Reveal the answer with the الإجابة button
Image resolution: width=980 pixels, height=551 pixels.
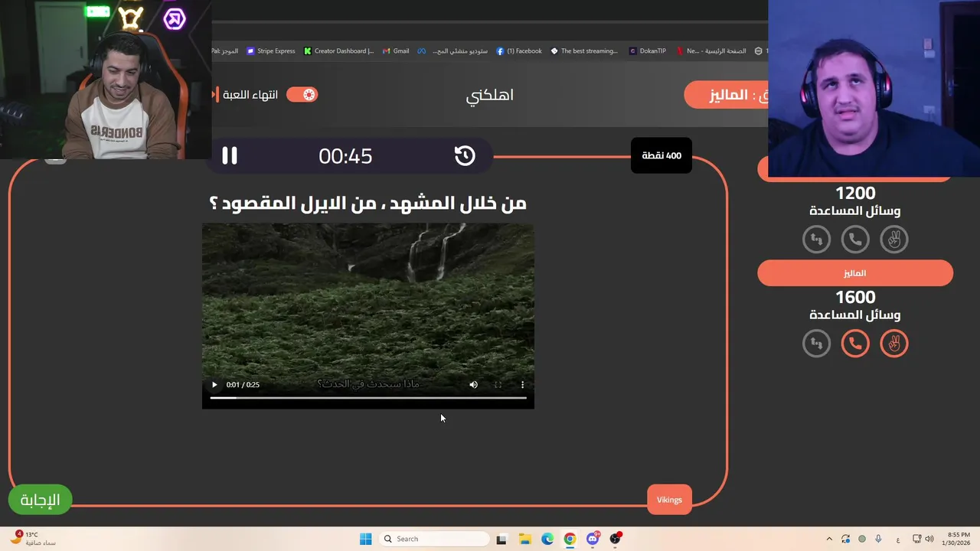click(40, 500)
